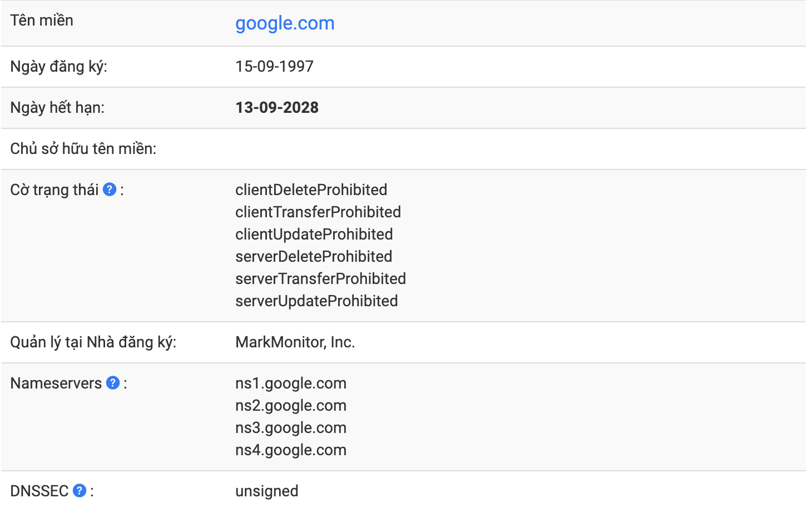Select the registration date 15-09-1997
Screen dimensions: 812x518
pyautogui.click(x=274, y=67)
